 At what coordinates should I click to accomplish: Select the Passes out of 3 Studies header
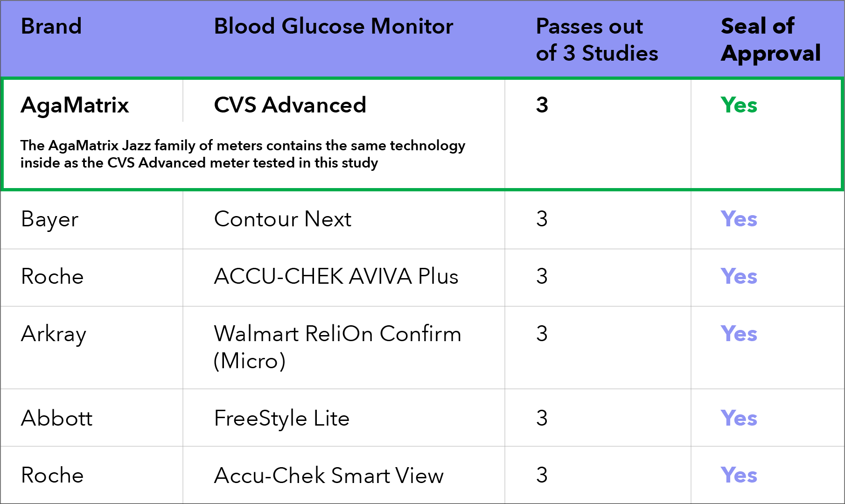point(597,40)
